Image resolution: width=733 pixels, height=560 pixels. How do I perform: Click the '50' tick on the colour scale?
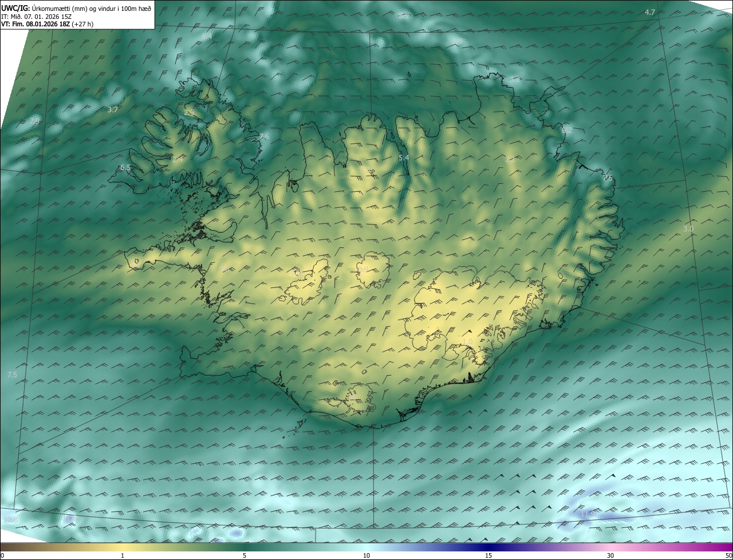(x=728, y=556)
